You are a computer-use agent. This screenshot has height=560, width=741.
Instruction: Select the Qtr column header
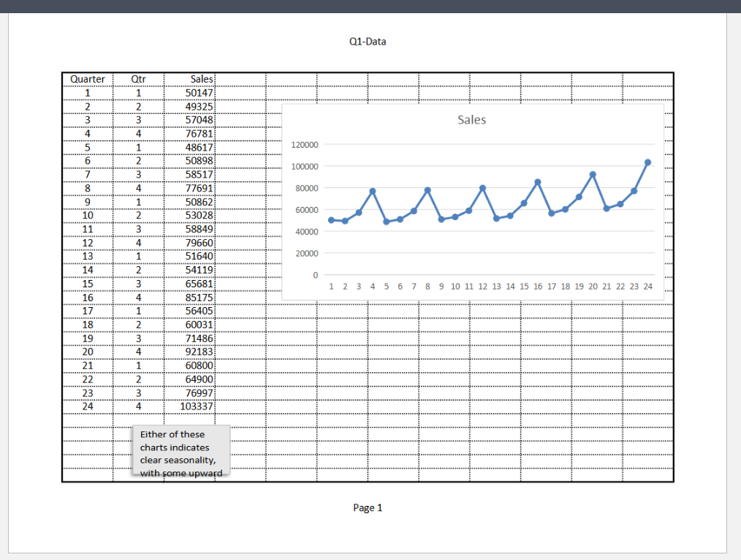(x=138, y=80)
